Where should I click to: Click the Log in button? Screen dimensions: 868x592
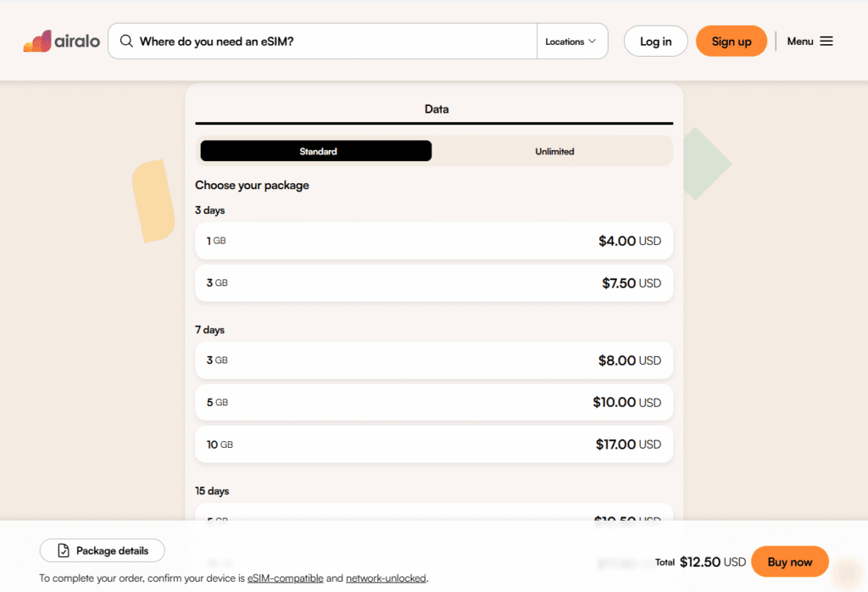655,40
